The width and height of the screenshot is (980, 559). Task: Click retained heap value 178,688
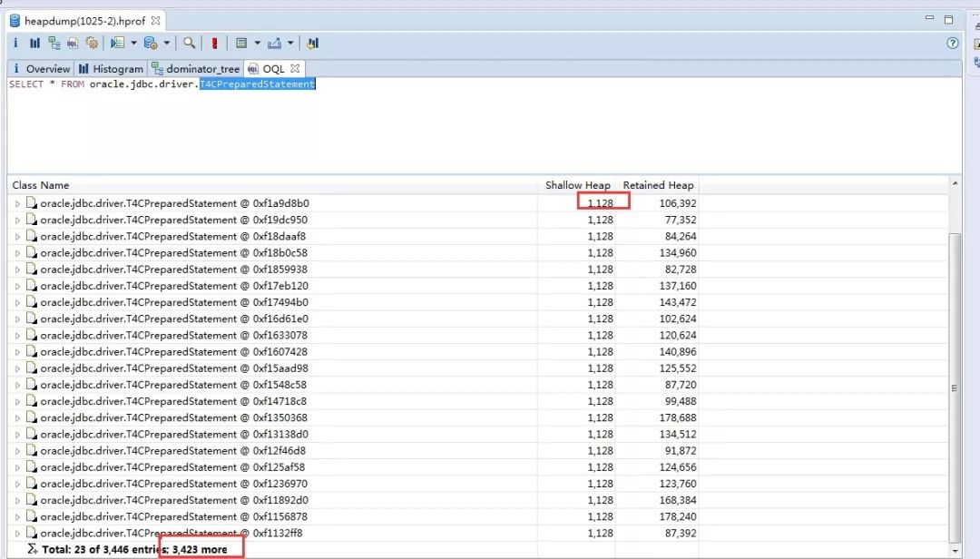click(678, 417)
